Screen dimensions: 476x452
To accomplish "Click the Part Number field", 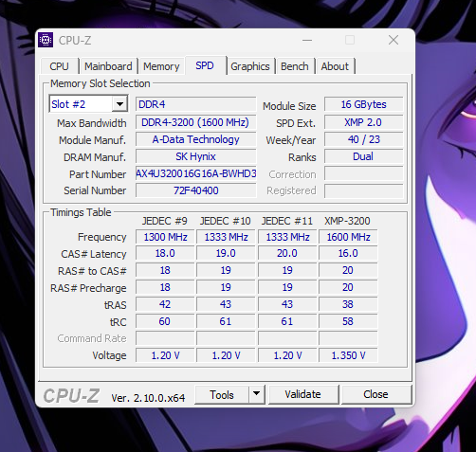I will [x=195, y=173].
